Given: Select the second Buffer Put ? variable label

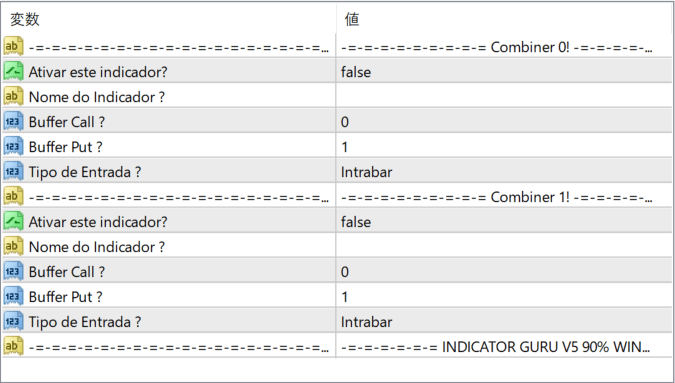Looking at the screenshot, I should point(65,297).
